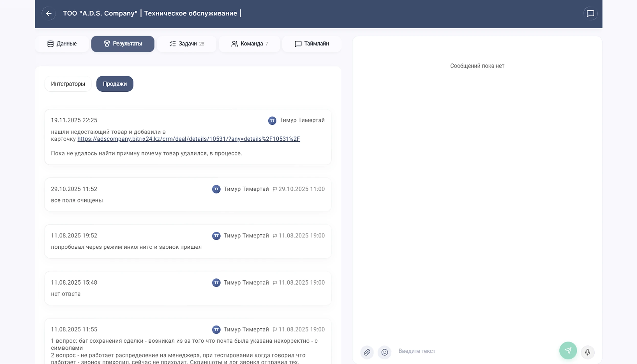Click the checklist icon on the Задачи tab
637x364 pixels.
pos(173,44)
